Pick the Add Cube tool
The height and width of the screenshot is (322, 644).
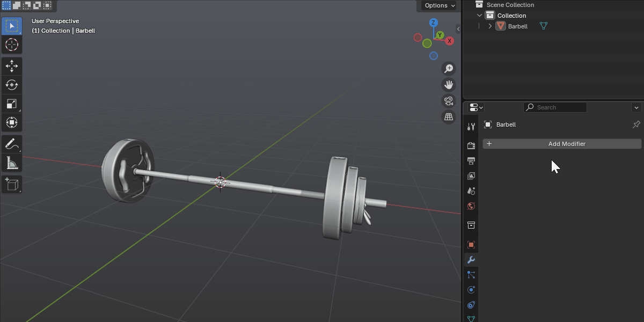click(11, 184)
